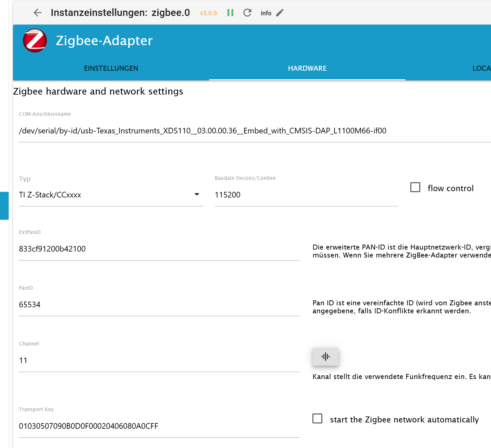This screenshot has width=491, height=448.
Task: Restart the instance with reload icon
Action: tap(247, 13)
